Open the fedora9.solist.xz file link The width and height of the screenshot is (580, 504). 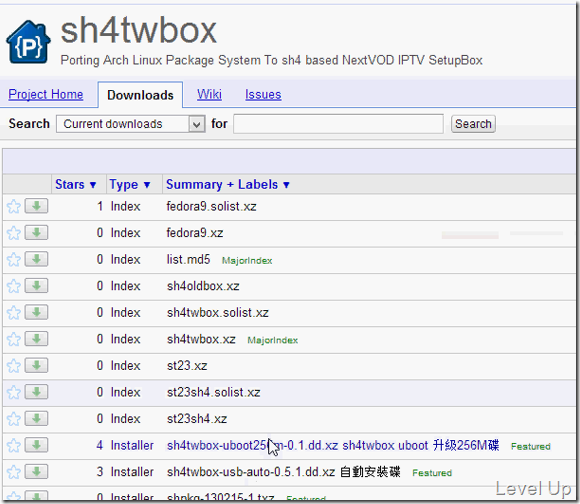211,206
